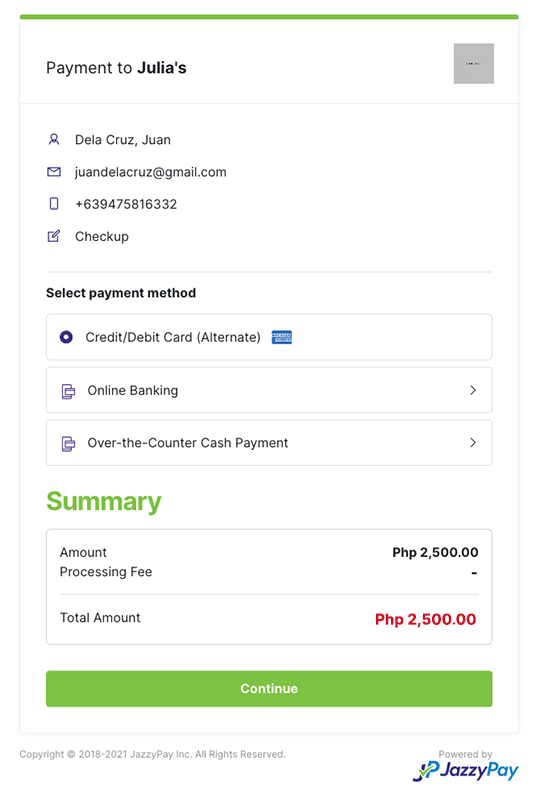Click the Online Banking wallet icon
Viewport: 540px width, 789px height.
point(68,391)
